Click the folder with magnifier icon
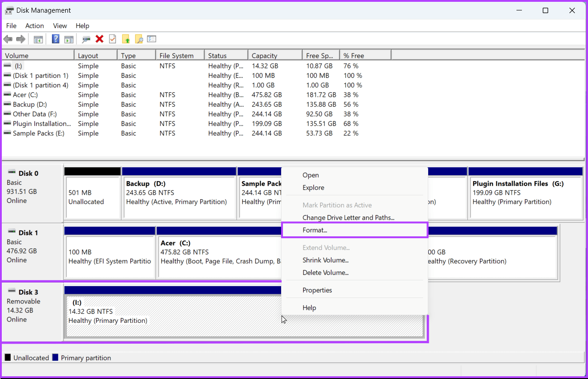 tap(139, 39)
